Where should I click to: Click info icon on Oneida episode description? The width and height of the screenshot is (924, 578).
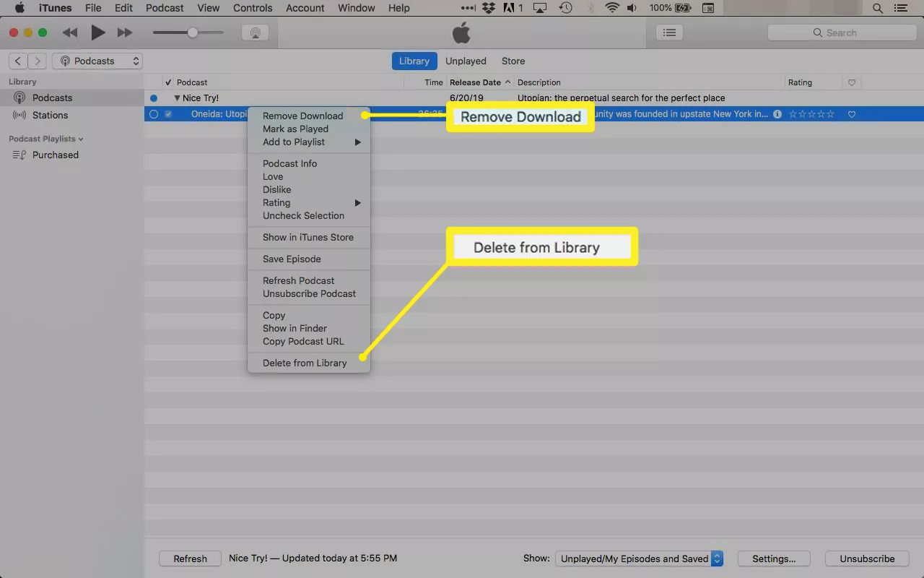pyautogui.click(x=777, y=114)
